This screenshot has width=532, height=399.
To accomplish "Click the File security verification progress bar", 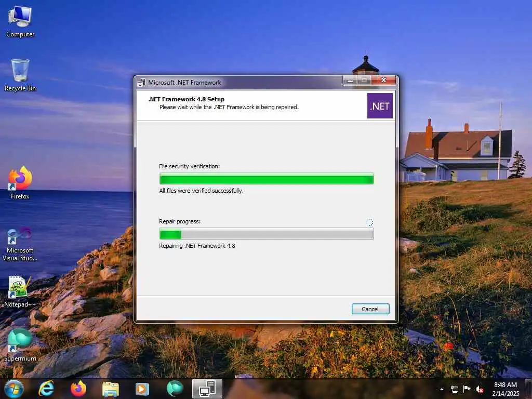I will tap(267, 179).
